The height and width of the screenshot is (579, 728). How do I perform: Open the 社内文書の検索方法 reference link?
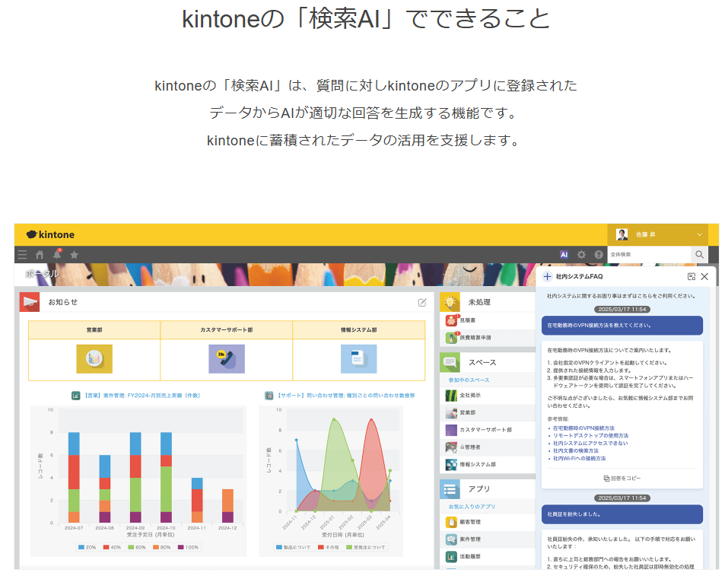[576, 450]
